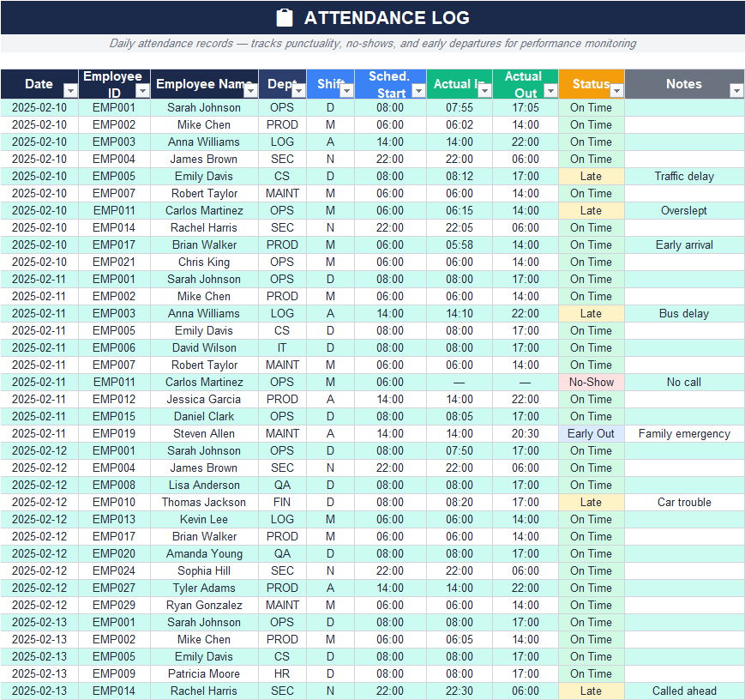
Task: Select the No-Show status cell for Carlos Martinez
Action: 591,382
